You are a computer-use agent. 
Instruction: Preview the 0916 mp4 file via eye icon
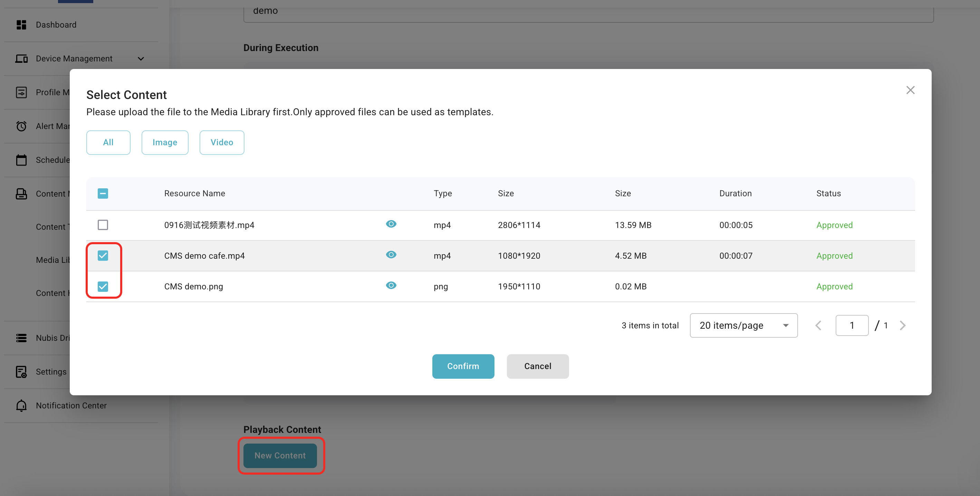pos(391,224)
